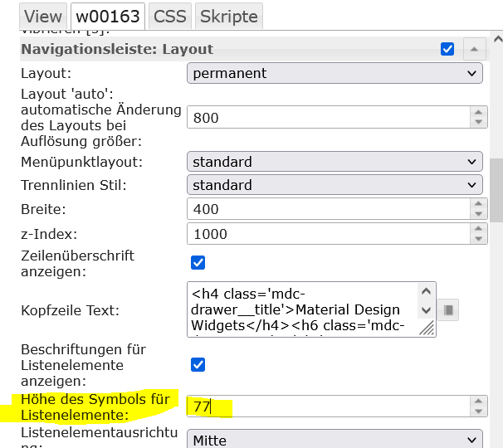The image size is (503, 448).
Task: Open the Layout dropdown showing permanent
Action: click(335, 74)
